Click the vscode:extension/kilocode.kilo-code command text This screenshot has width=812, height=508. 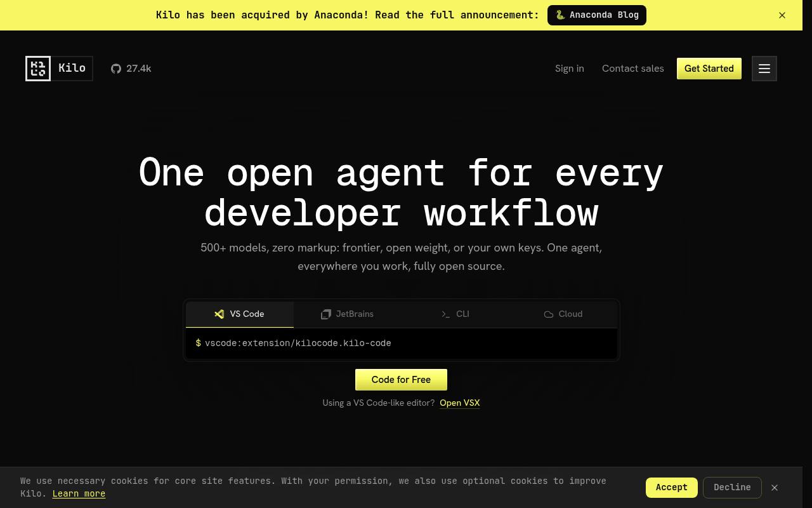pyautogui.click(x=298, y=343)
